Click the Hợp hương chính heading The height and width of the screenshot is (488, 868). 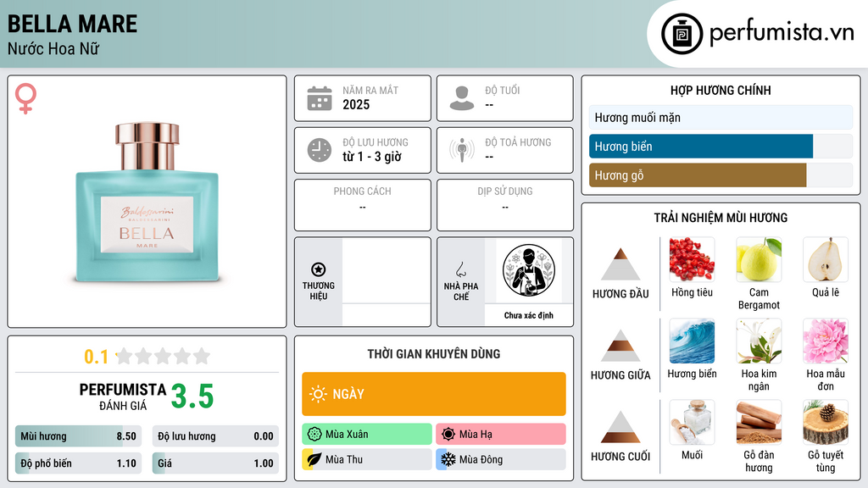tap(721, 90)
